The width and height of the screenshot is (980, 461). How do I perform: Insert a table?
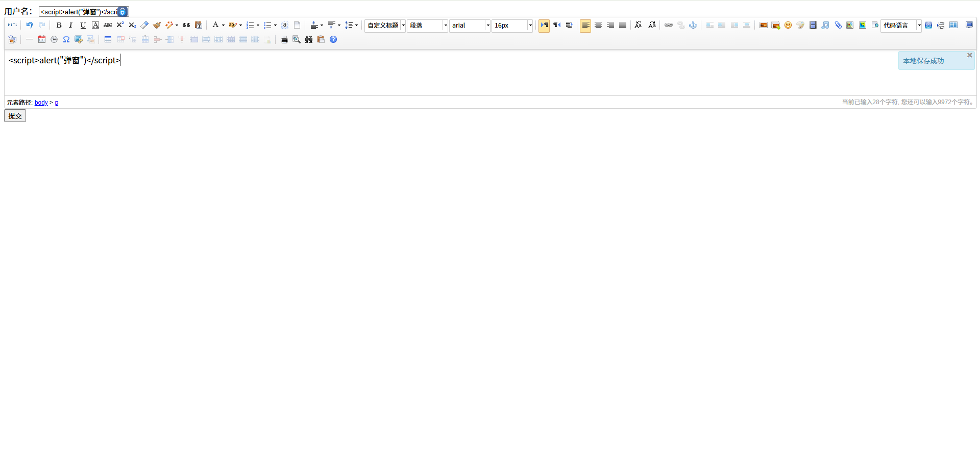108,39
